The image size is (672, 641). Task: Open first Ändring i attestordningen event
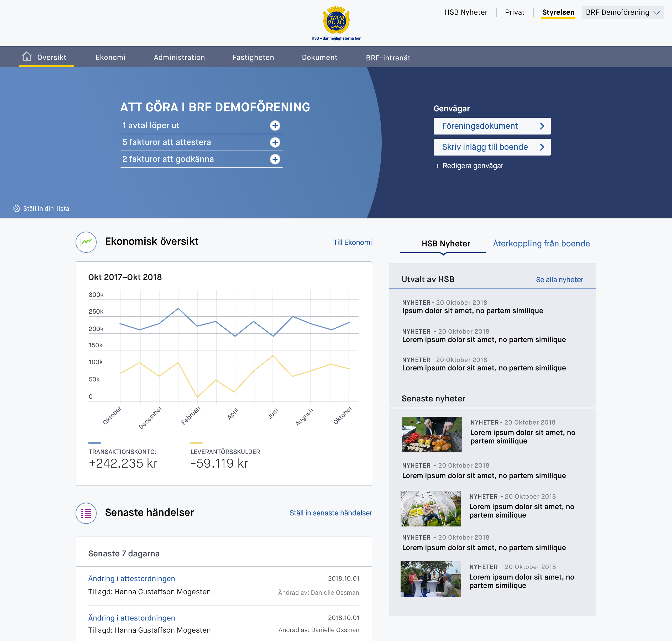click(x=132, y=578)
